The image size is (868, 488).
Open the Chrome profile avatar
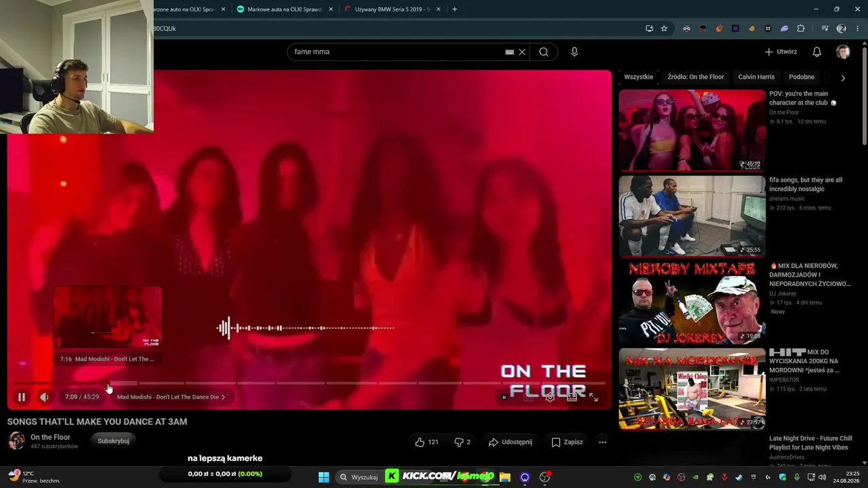(x=842, y=28)
